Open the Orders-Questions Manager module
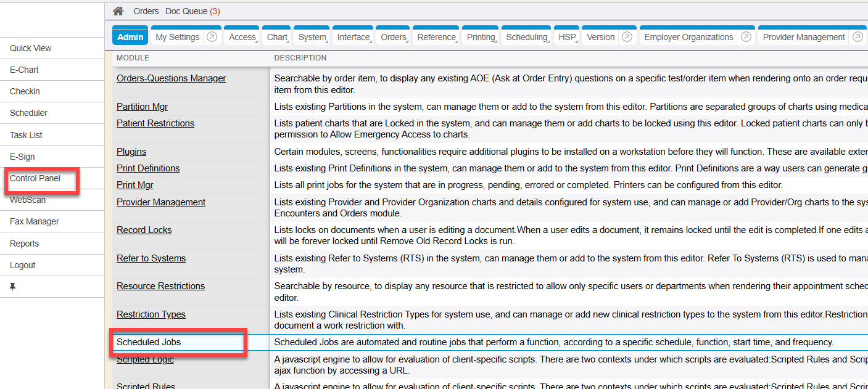This screenshot has width=868, height=389. (x=171, y=78)
